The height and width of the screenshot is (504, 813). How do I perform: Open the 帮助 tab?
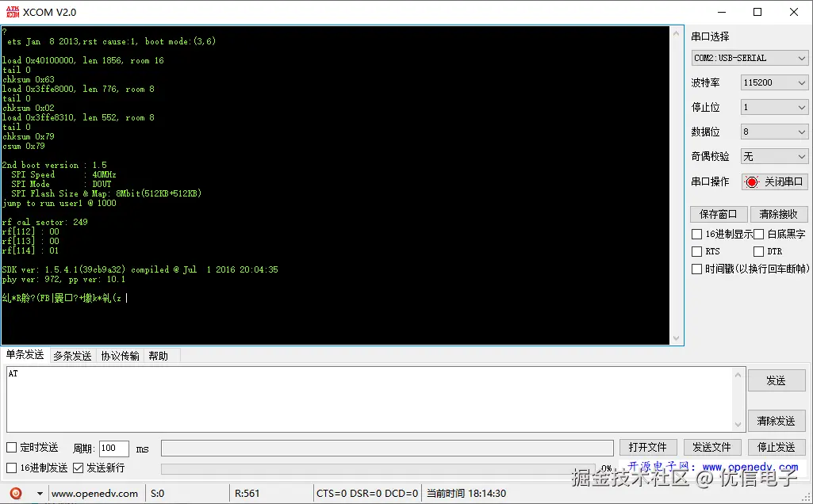coord(158,356)
